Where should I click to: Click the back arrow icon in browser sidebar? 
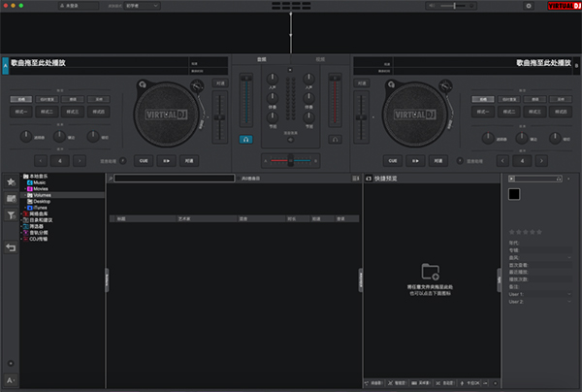coord(11,248)
